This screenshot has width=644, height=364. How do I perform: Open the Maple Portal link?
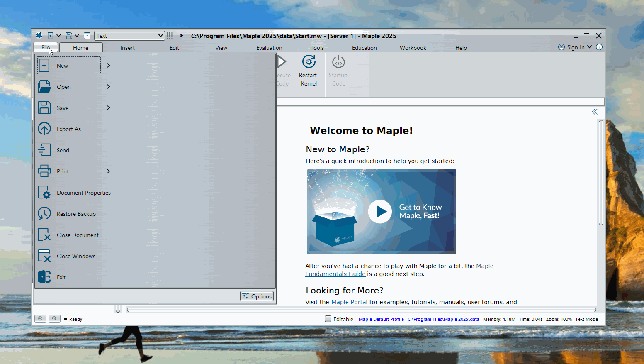point(349,302)
